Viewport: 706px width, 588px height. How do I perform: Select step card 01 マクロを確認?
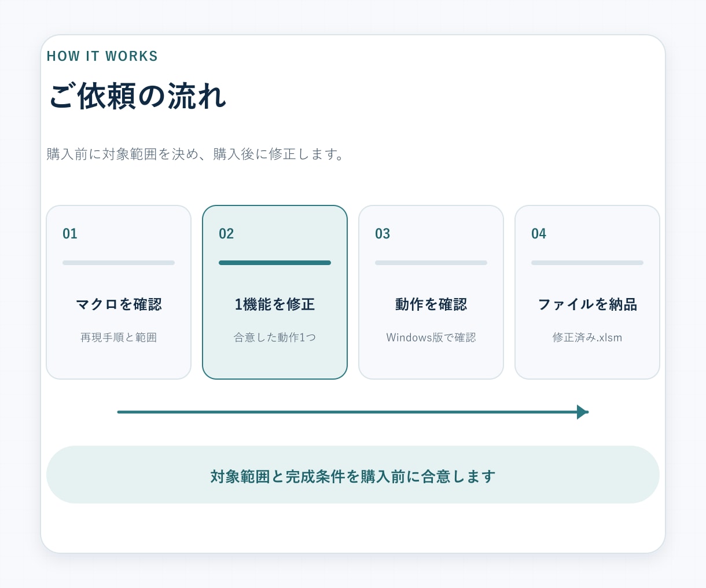pos(119,292)
